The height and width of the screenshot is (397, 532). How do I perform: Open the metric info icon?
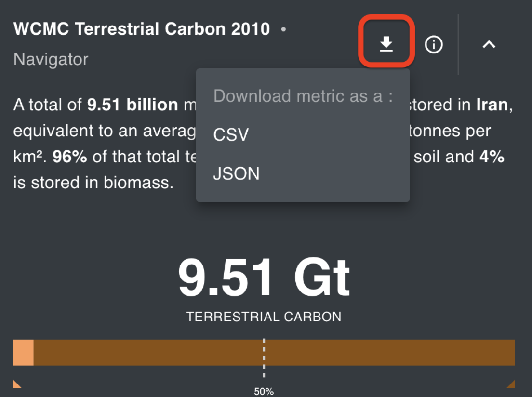tap(433, 45)
